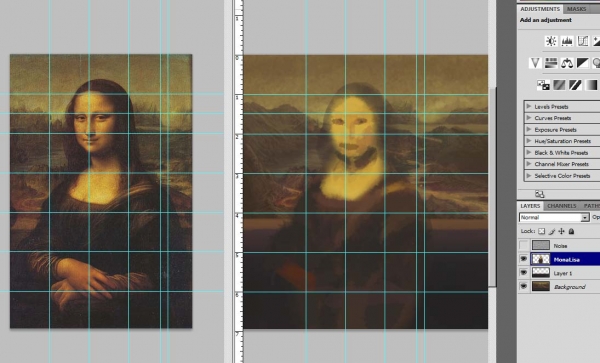Expand Levels Presets list
Viewport: 600px width, 363px height.
pos(529,106)
